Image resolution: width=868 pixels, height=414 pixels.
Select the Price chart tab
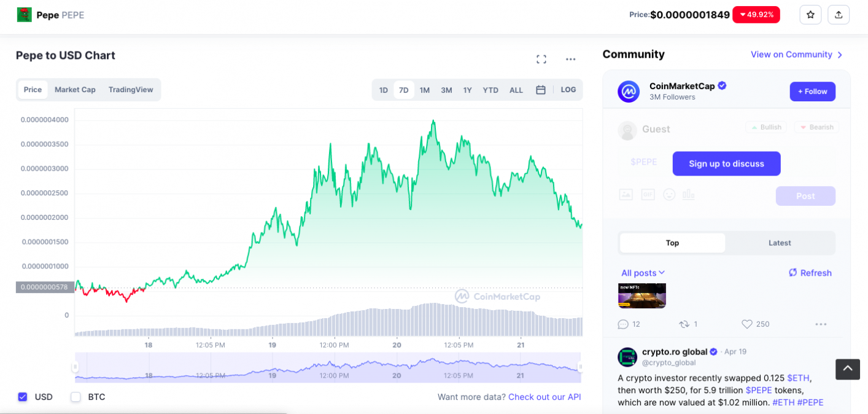coord(33,90)
